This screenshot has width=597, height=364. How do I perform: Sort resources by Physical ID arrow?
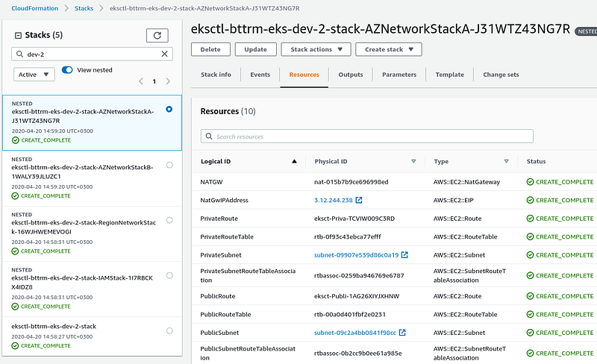point(413,161)
